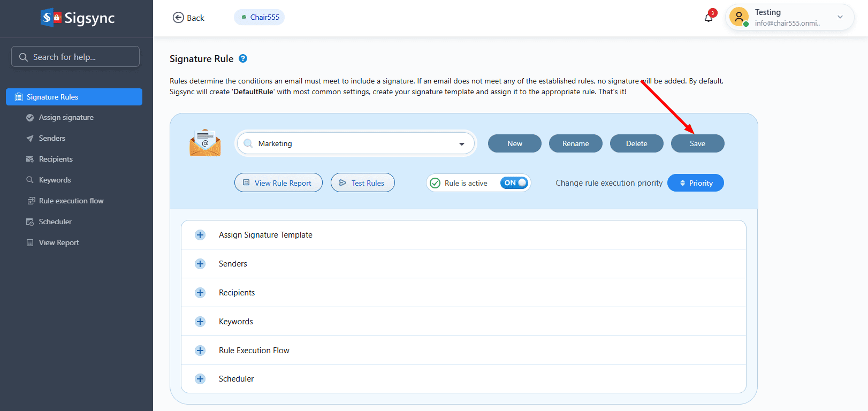The image size is (868, 411).
Task: Open the Testing account menu chevron
Action: pos(840,17)
